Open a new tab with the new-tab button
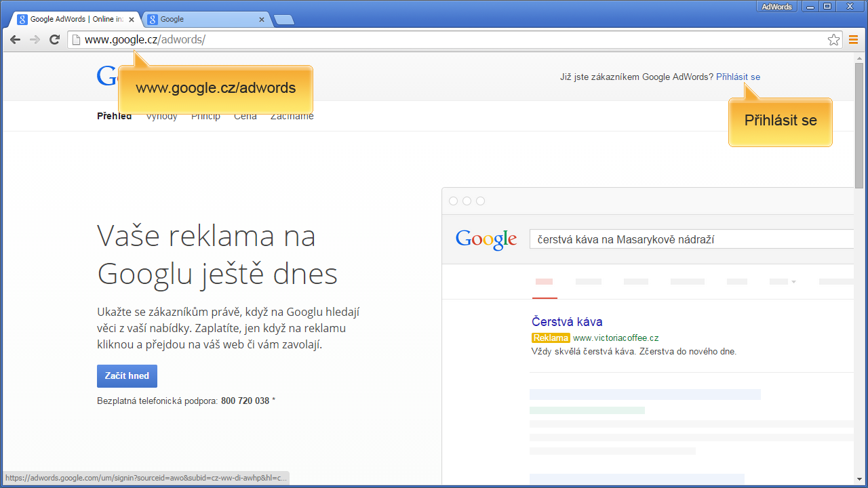The width and height of the screenshot is (868, 488). (283, 20)
